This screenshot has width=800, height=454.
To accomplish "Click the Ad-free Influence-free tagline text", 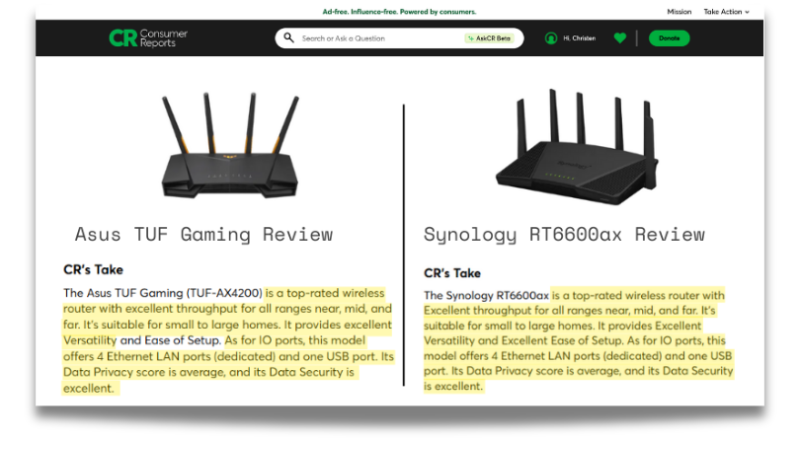I will tap(399, 12).
